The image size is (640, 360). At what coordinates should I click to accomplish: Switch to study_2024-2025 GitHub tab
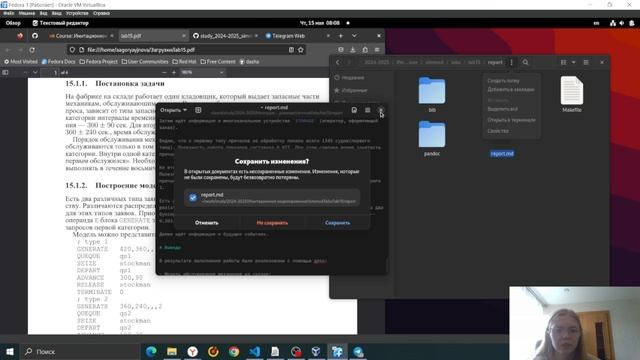coord(225,36)
